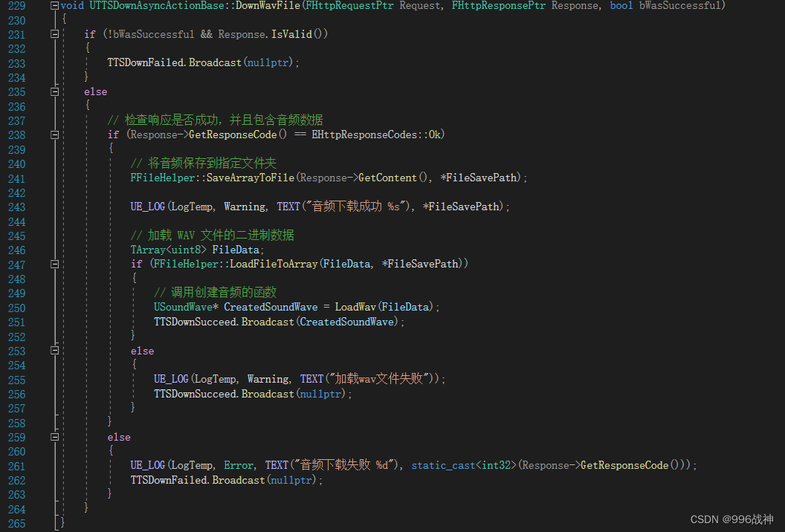Image resolution: width=785 pixels, height=532 pixels.
Task: Collapse the LoadFileToArray if block at line 247
Action: (54, 264)
